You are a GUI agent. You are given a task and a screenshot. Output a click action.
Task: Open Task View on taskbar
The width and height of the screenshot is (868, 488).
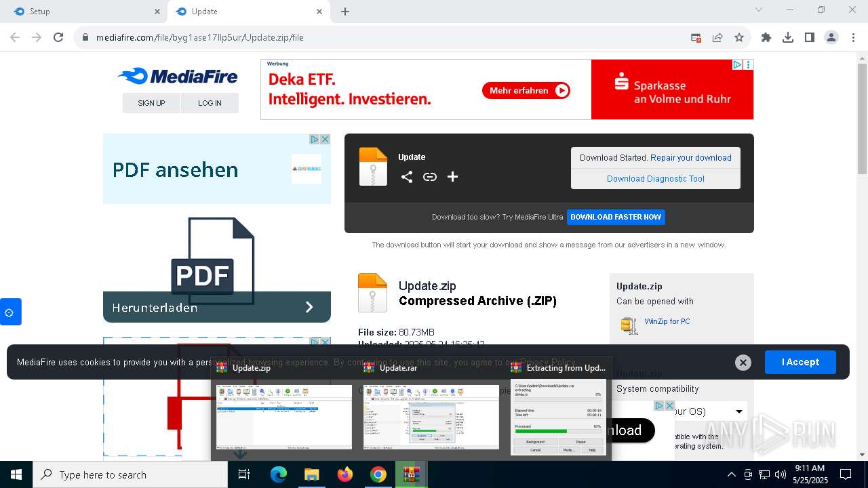point(244,474)
